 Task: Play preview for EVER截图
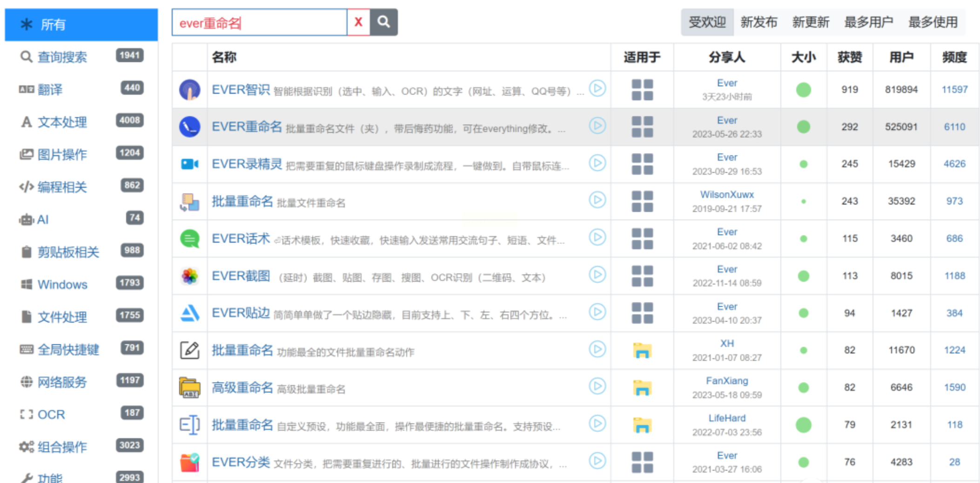coord(597,275)
